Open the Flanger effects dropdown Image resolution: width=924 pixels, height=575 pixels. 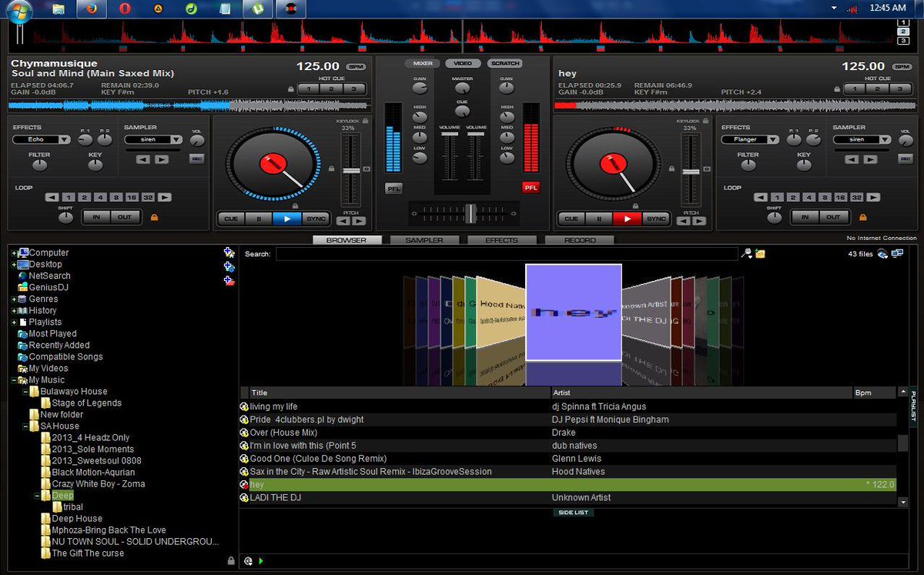[x=750, y=139]
